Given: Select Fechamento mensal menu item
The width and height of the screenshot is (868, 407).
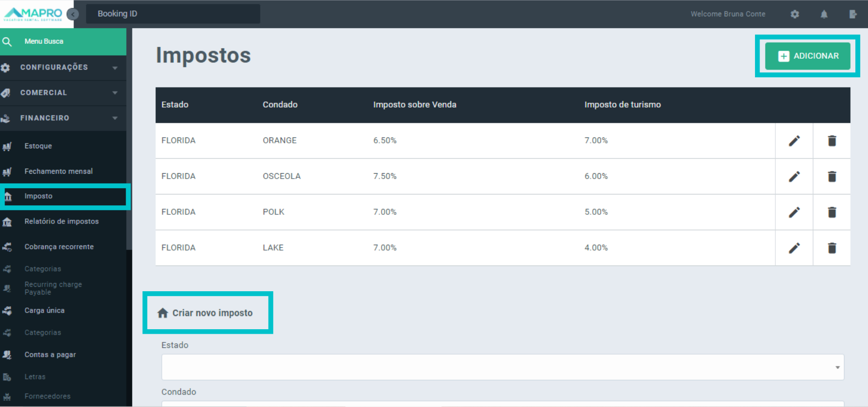Looking at the screenshot, I should click(x=58, y=171).
